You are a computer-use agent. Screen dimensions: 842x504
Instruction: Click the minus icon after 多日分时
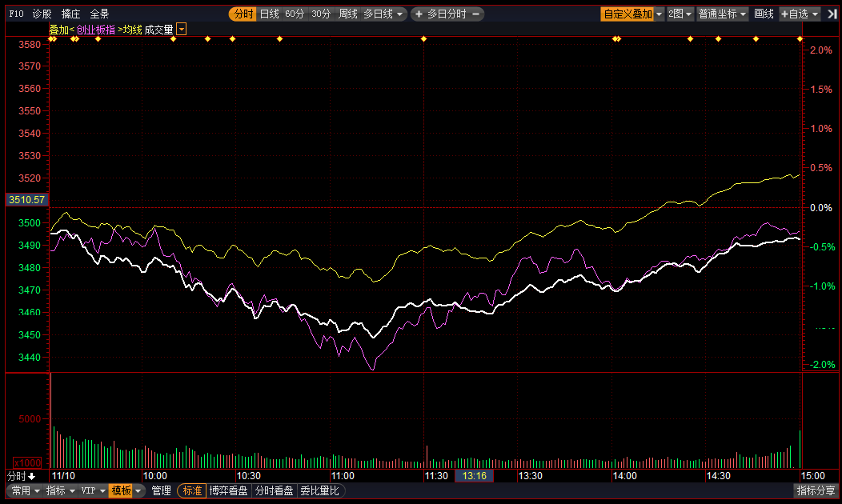475,14
